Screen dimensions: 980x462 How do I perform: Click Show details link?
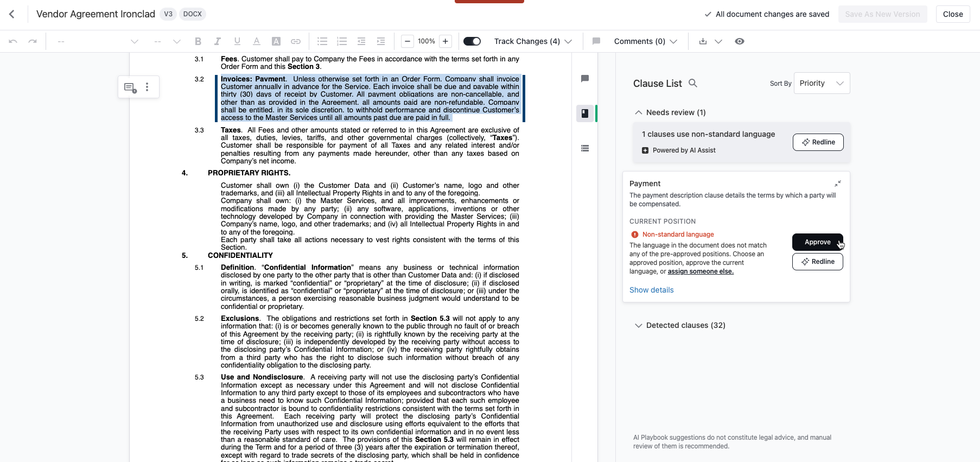click(651, 290)
